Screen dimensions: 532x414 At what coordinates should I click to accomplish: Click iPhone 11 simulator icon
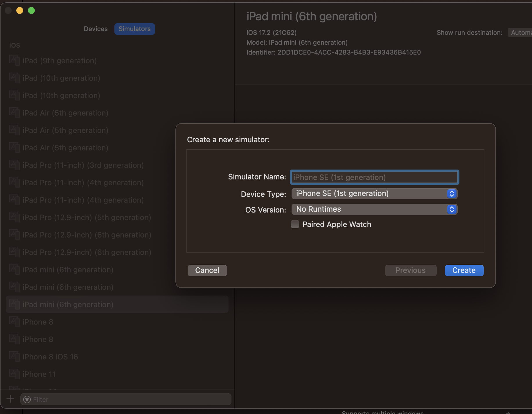[14, 374]
